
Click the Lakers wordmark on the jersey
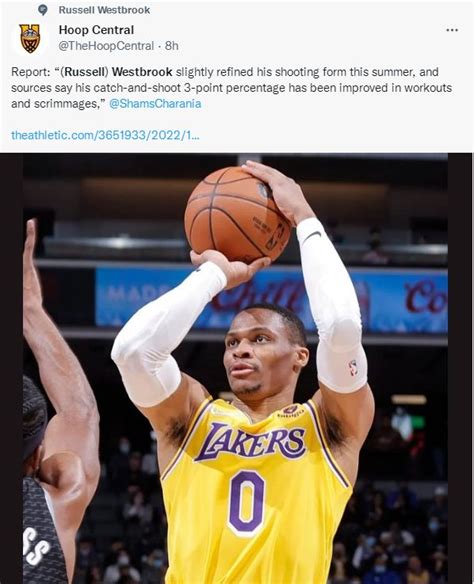click(250, 442)
